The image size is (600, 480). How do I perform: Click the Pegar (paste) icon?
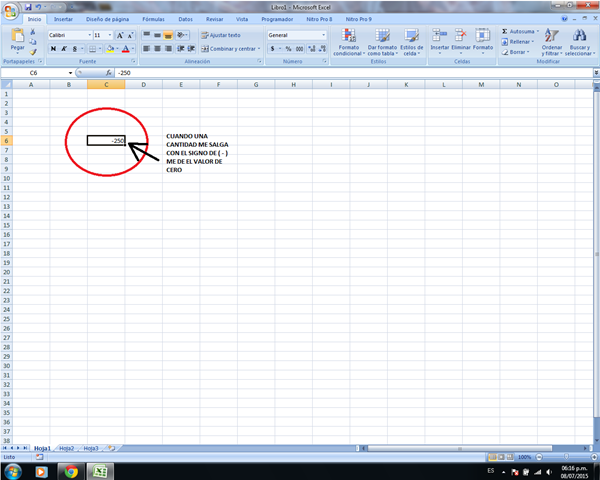pyautogui.click(x=18, y=35)
